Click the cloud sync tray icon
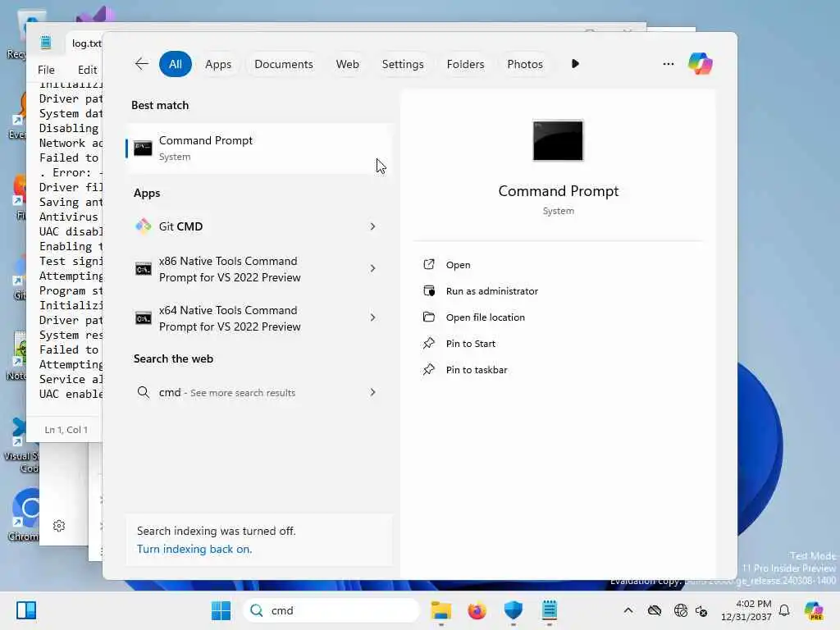Screen dimensions: 840x630 pyautogui.click(x=654, y=610)
